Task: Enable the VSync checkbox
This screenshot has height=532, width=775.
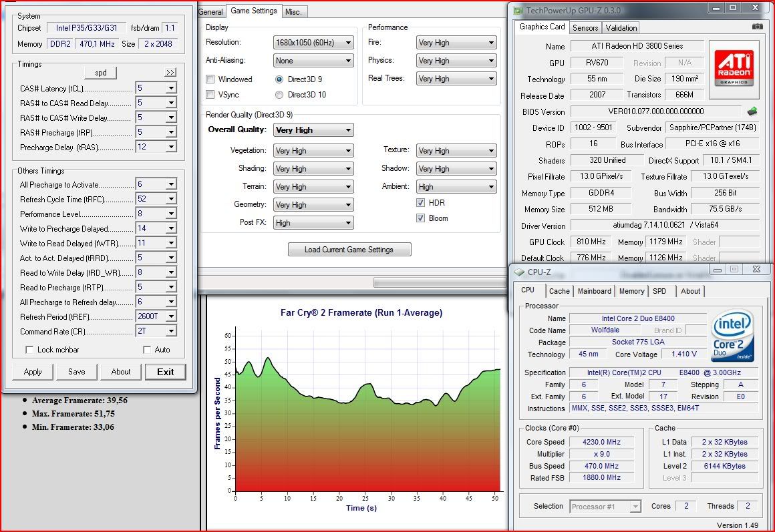Action: coord(210,95)
